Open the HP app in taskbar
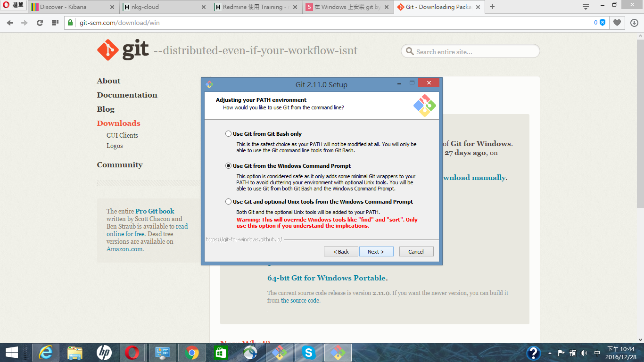This screenshot has width=644, height=362. 104,352
